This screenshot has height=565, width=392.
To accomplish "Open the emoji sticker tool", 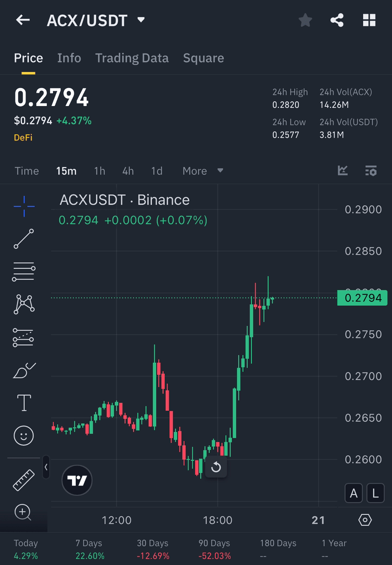I will coord(23,435).
